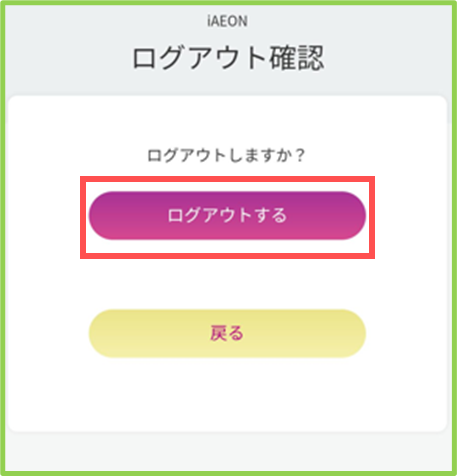
Task: Log out of iAEON with ログアウトする
Action: (x=227, y=215)
